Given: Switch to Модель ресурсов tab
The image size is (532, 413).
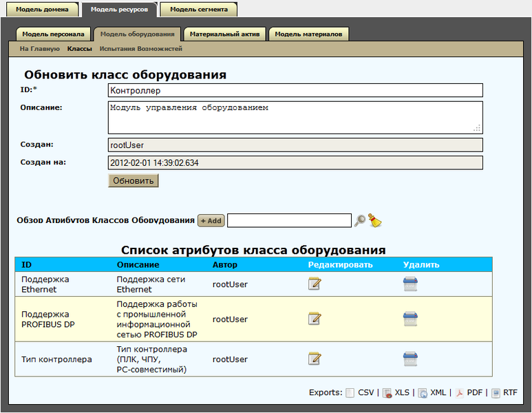Looking at the screenshot, I should [x=120, y=10].
